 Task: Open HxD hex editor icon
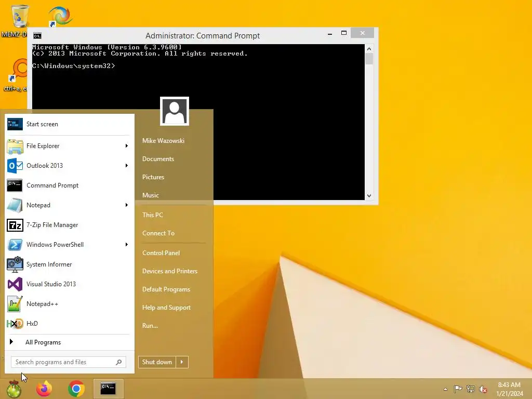15,324
